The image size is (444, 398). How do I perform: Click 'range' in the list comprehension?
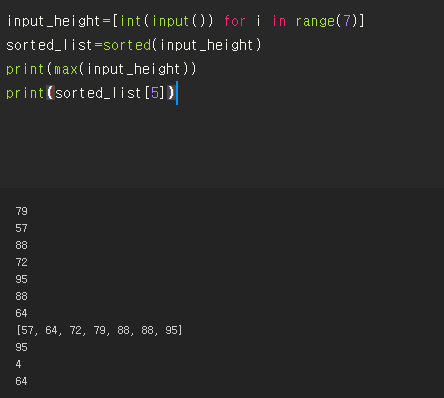(315, 22)
